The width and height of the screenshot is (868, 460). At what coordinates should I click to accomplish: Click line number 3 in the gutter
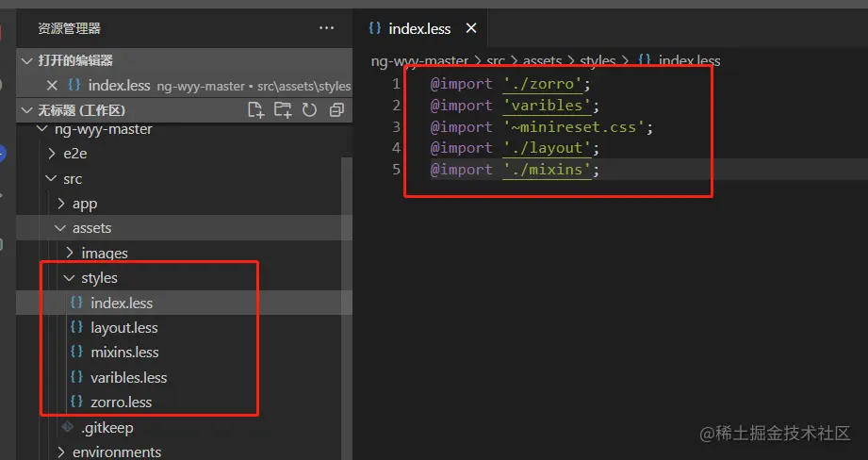click(x=396, y=126)
